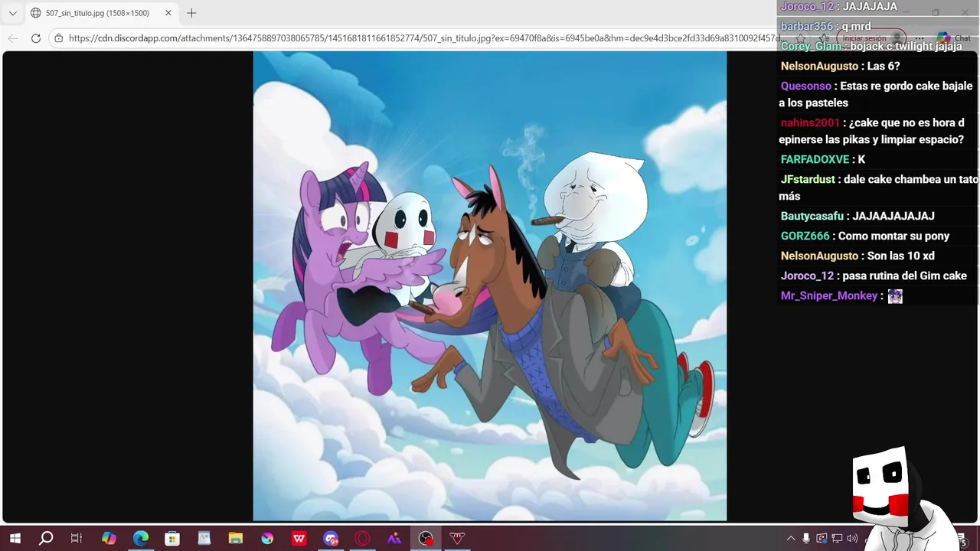
Task: Click username FARFADOXVE in chat
Action: click(815, 159)
